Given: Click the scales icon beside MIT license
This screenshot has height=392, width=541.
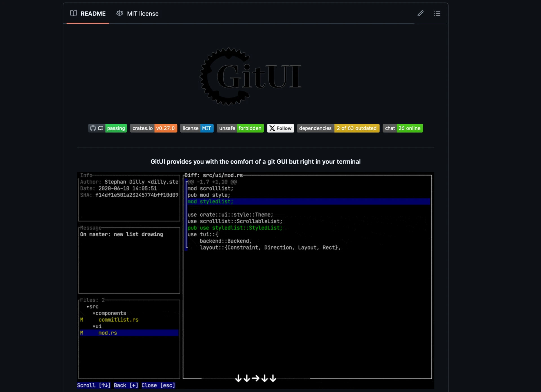Looking at the screenshot, I should point(119,13).
